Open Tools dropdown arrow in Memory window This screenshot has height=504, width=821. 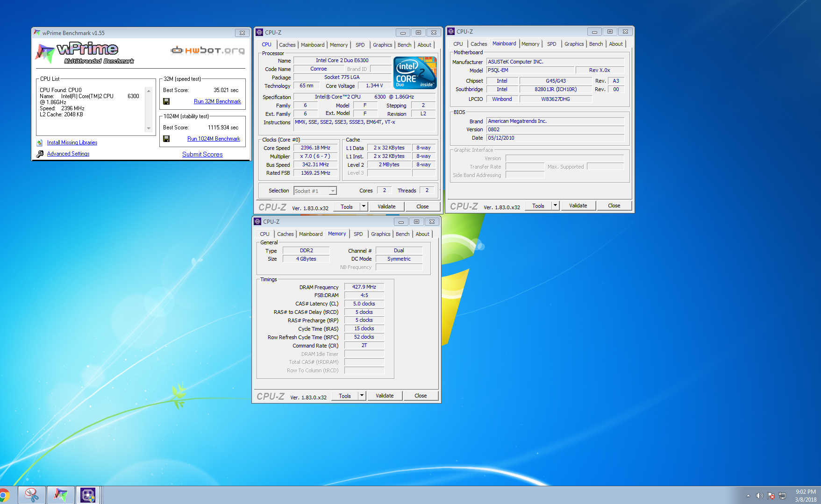362,396
